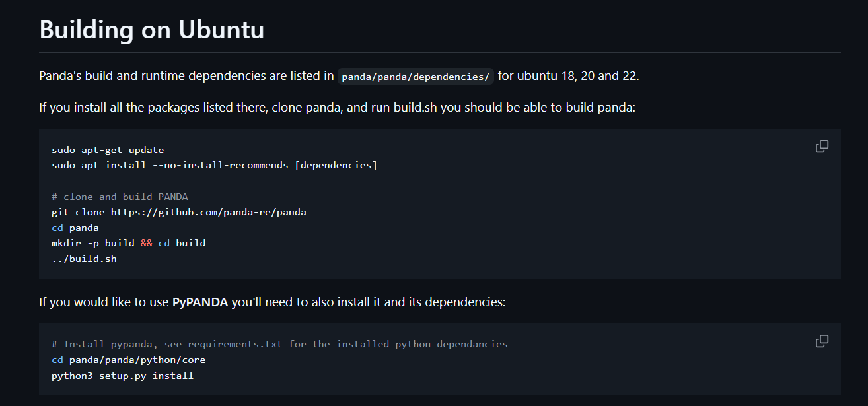Click the cd panda/panda/python/core line
This screenshot has width=868, height=406.
[129, 360]
